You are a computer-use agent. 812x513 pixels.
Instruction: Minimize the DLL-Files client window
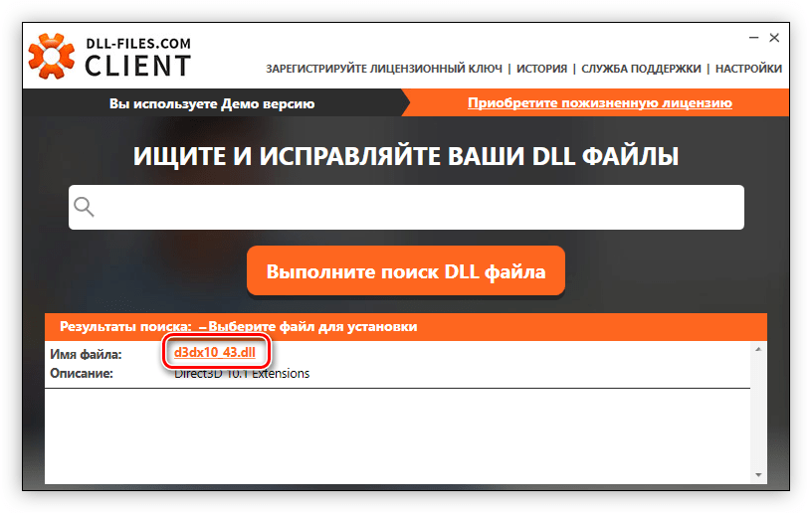tap(753, 38)
